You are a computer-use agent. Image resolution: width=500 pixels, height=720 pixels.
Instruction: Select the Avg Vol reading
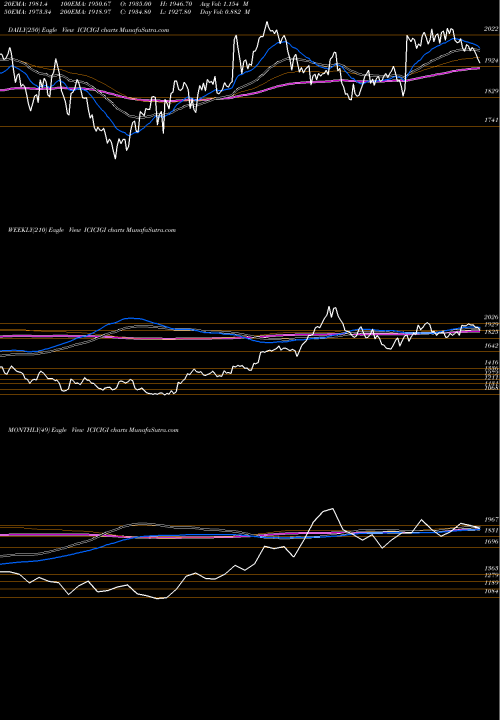[x=224, y=4]
